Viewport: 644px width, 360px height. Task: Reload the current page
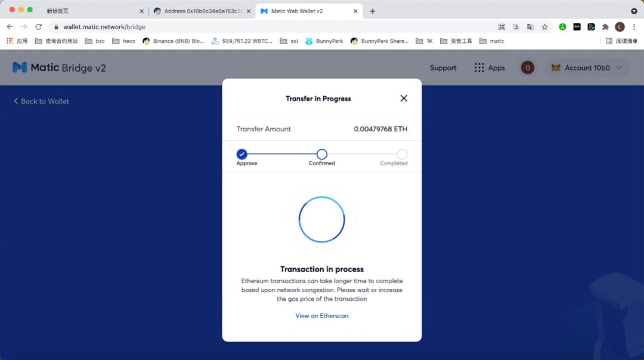39,27
